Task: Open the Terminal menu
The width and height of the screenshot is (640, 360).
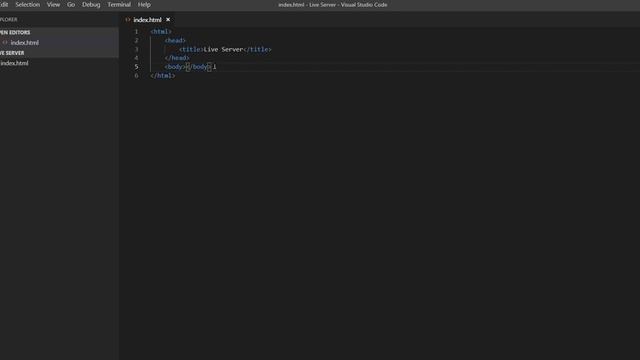Action: [x=119, y=4]
